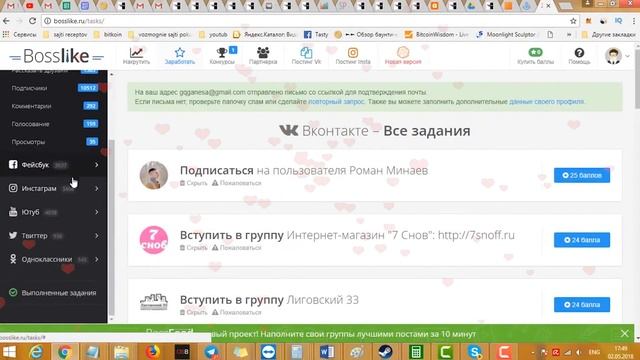640x360 pixels.
Task: Click Купить баллы coin icon
Action: tap(536, 52)
